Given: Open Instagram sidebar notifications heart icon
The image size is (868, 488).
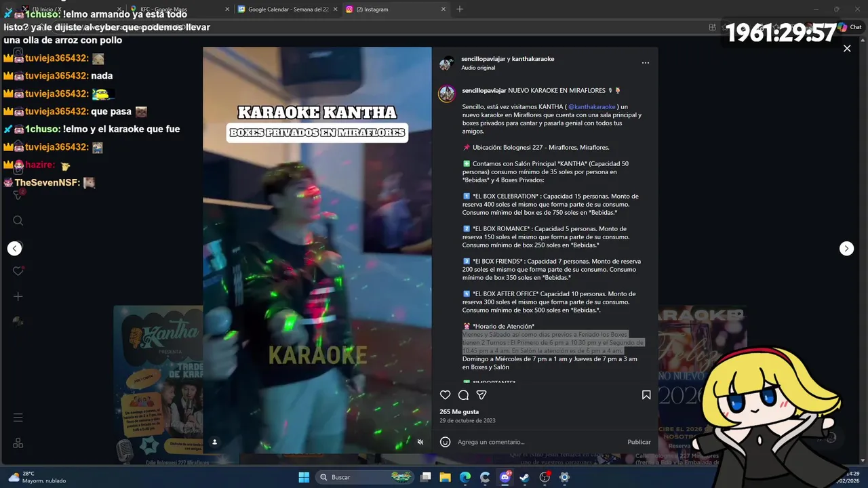Looking at the screenshot, I should tap(18, 271).
